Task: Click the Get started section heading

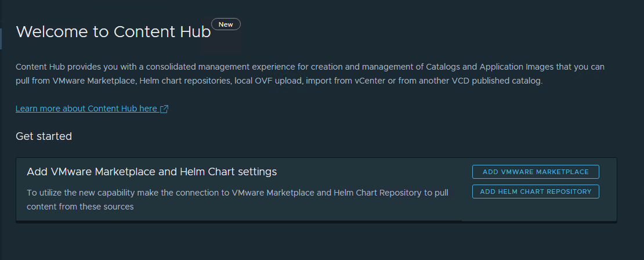Action: click(44, 136)
